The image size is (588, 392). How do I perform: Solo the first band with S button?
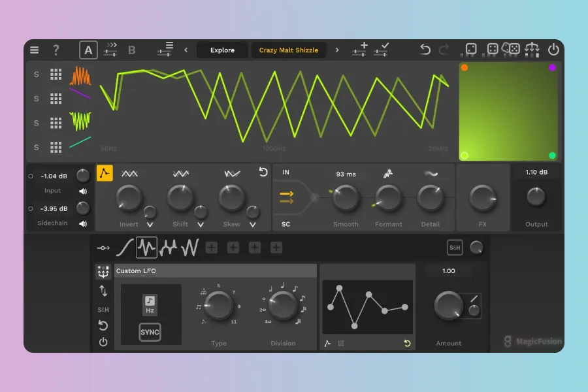(37, 74)
